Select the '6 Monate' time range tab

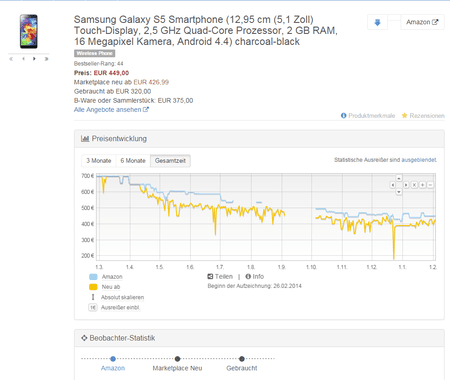point(133,161)
